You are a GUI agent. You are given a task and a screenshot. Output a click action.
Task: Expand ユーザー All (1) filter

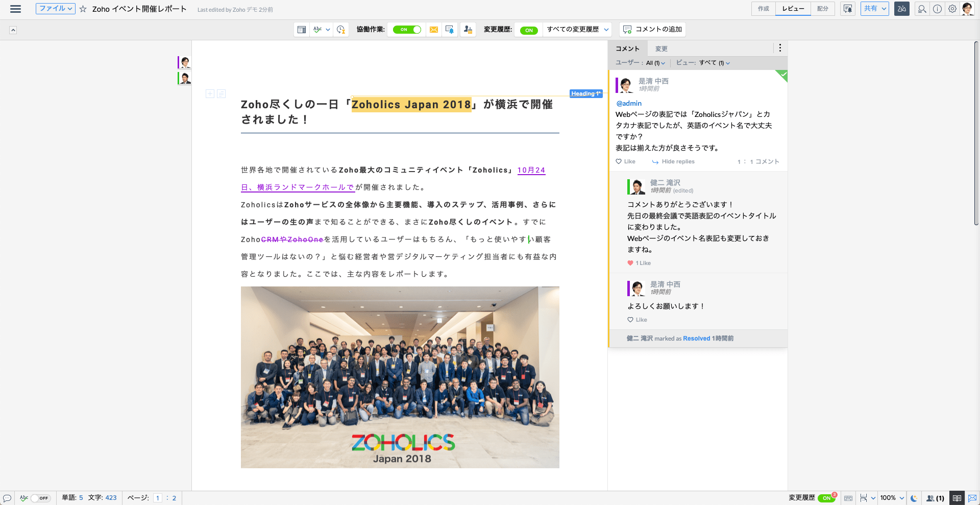click(x=655, y=63)
